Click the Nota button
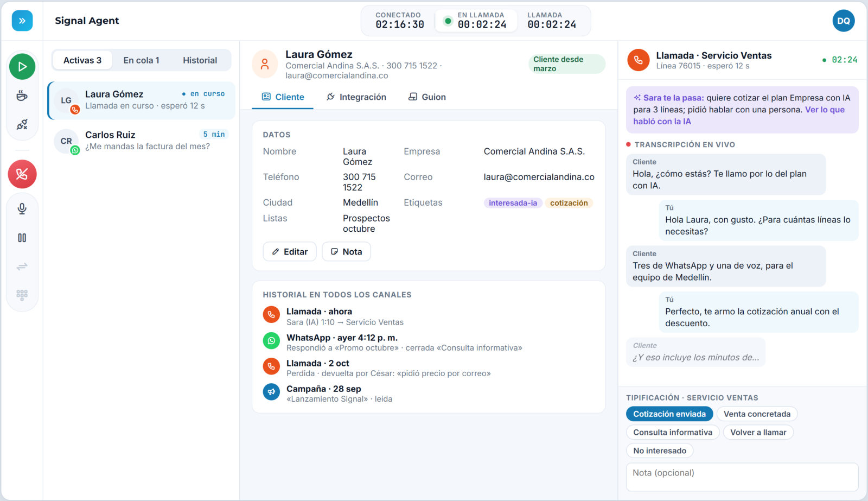The height and width of the screenshot is (501, 868). pos(347,252)
